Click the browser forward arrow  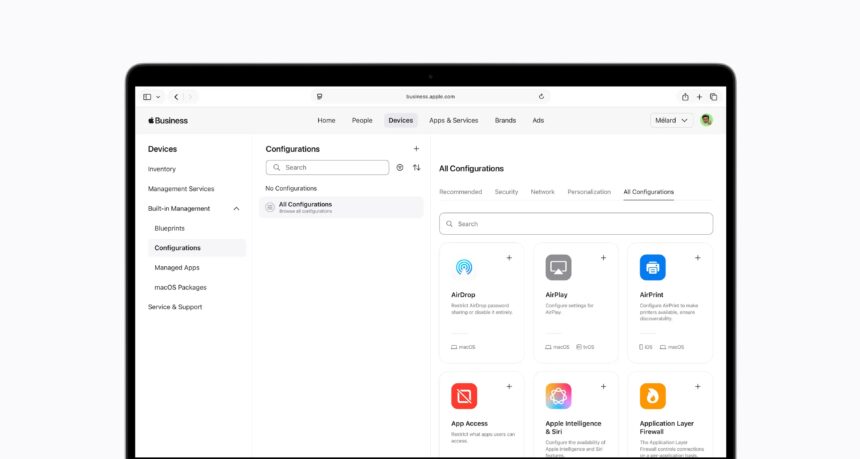[x=190, y=97]
